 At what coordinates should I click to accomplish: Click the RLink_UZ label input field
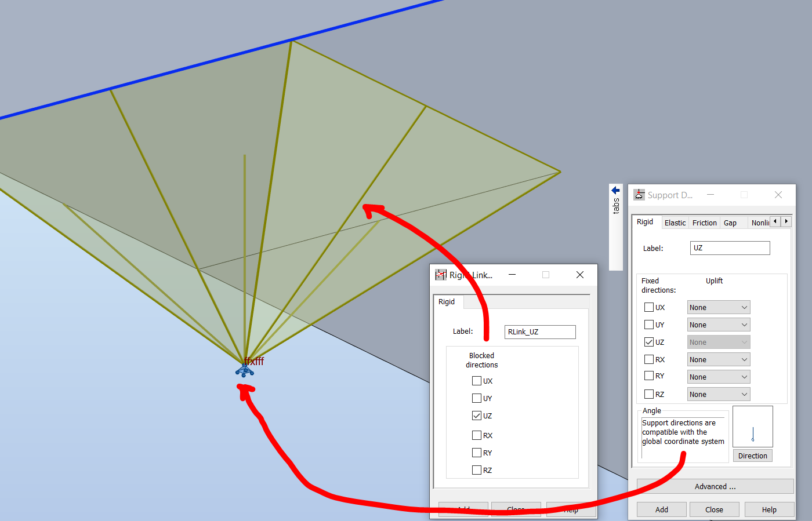(539, 331)
